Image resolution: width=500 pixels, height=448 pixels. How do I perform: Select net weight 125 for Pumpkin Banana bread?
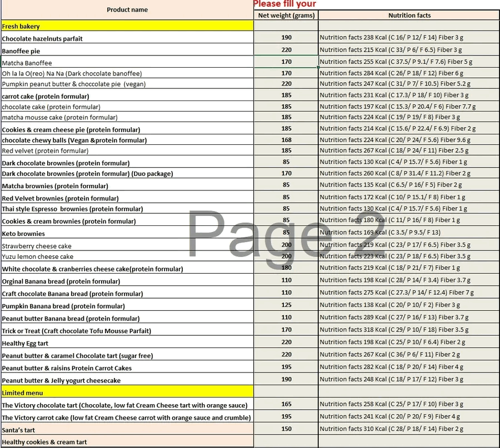click(286, 305)
